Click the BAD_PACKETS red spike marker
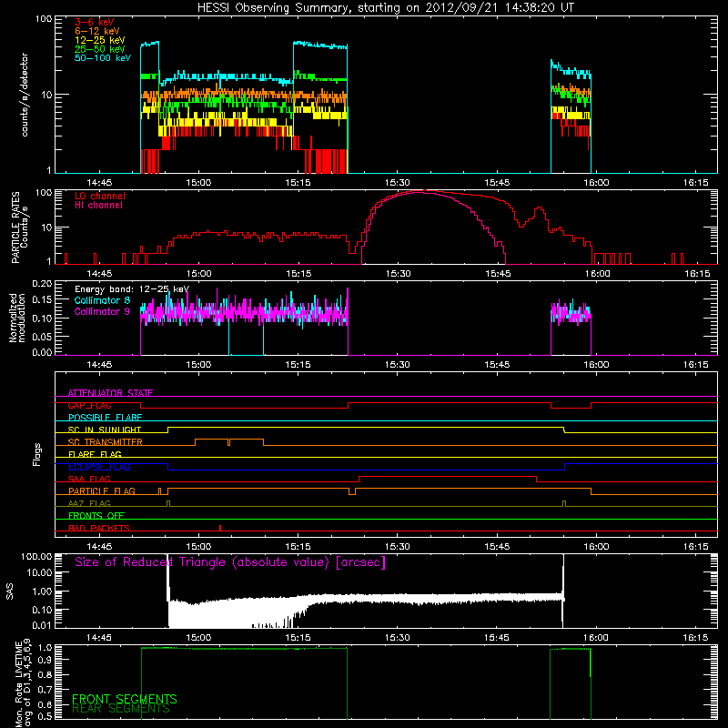The height and width of the screenshot is (728, 728). pos(220,528)
